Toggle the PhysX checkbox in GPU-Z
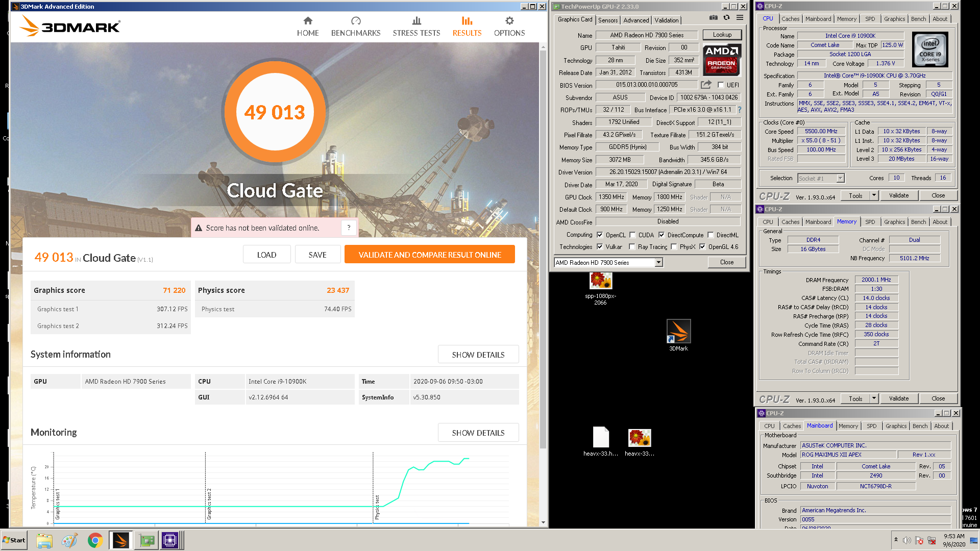Viewport: 980px width, 551px height. coord(674,246)
